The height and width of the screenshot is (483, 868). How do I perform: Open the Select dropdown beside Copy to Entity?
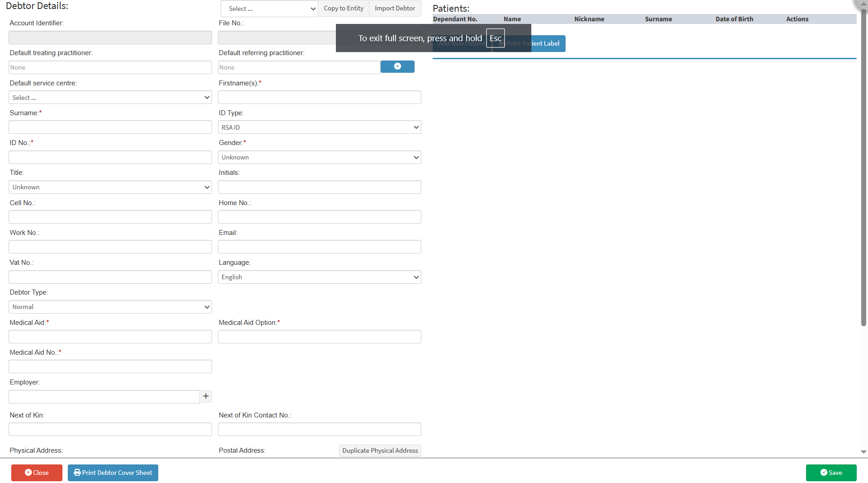pos(269,9)
